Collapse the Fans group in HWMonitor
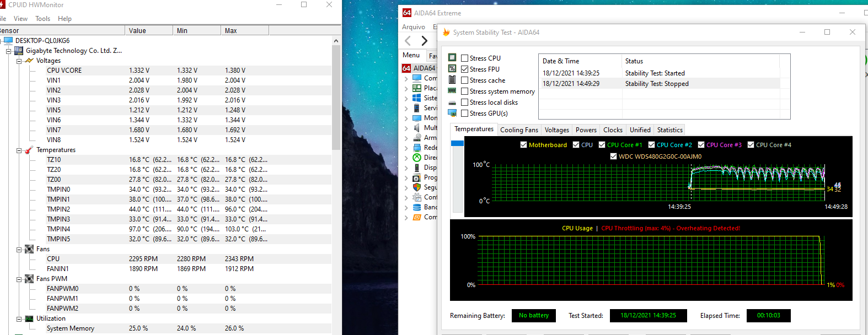This screenshot has width=868, height=335. click(19, 249)
